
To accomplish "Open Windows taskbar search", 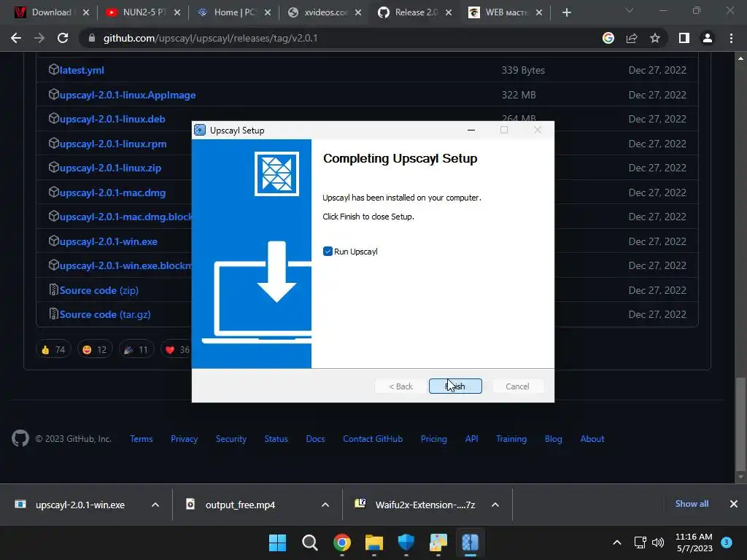I will tap(309, 542).
